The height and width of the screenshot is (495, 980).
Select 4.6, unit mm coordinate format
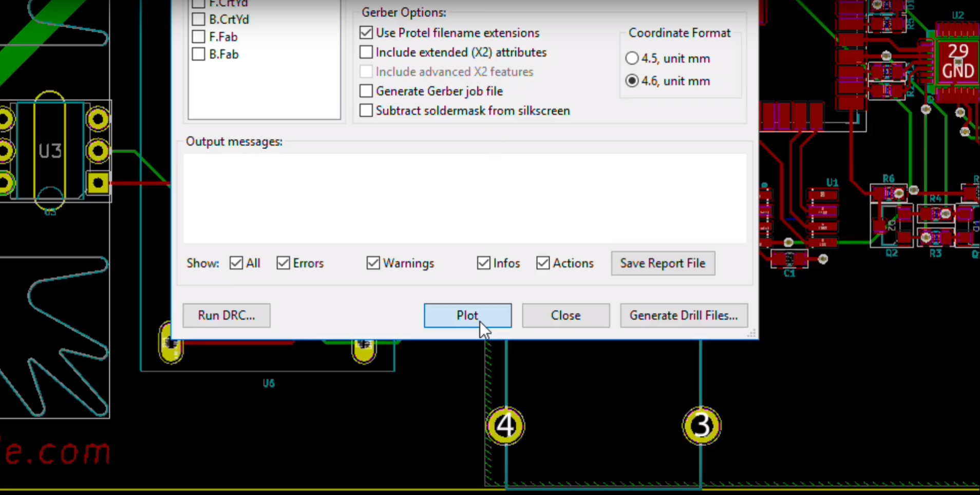632,81
